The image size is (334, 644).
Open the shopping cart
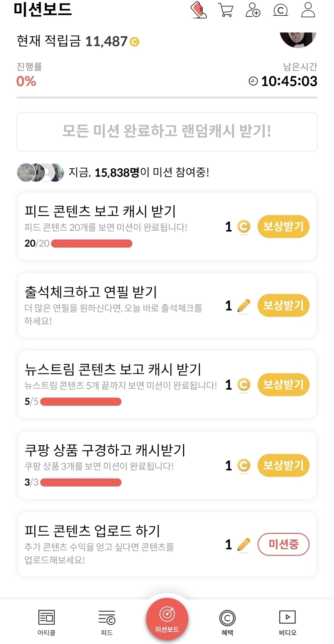tap(226, 10)
